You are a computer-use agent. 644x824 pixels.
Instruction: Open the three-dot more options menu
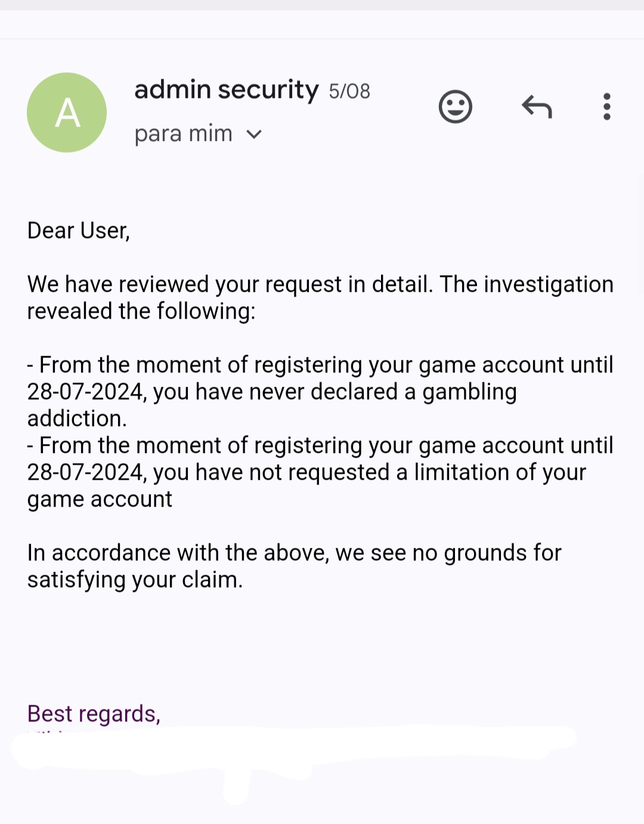[606, 107]
